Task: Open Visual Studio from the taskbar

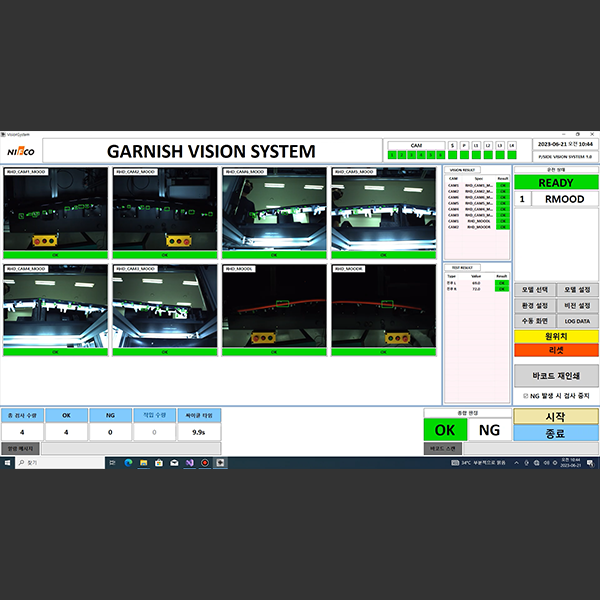Action: click(189, 463)
